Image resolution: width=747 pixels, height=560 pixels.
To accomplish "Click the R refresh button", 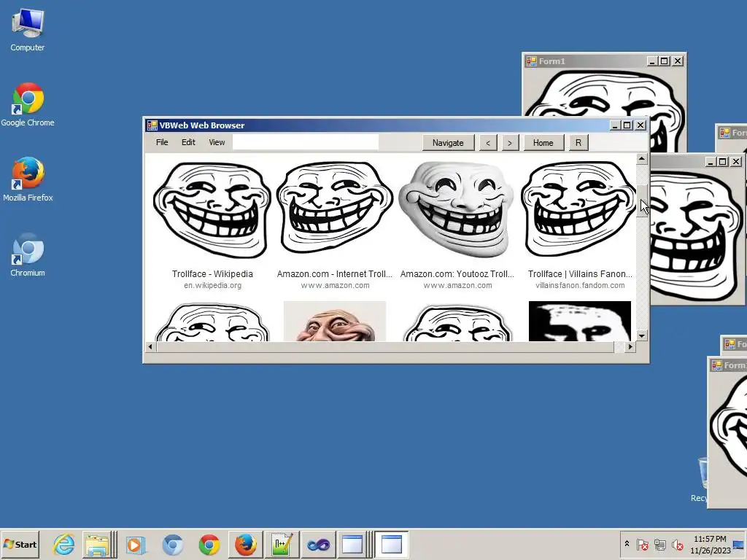I will tap(578, 143).
